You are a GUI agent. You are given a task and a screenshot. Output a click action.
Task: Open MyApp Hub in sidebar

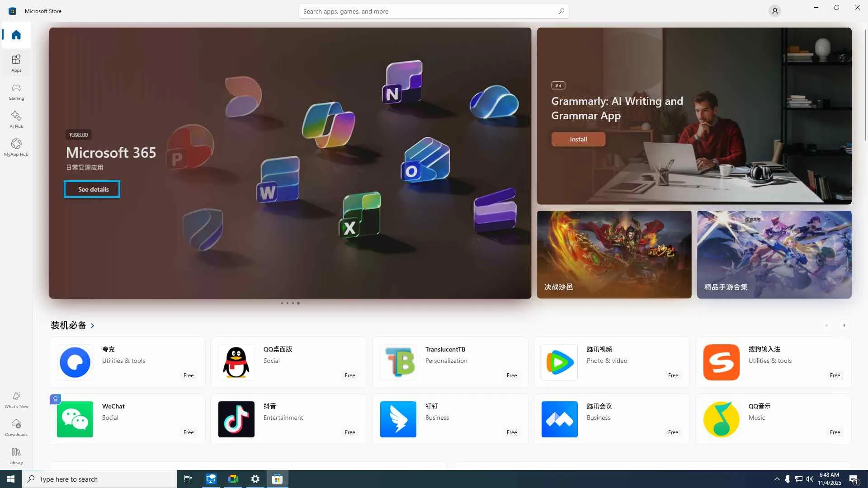pos(16,147)
